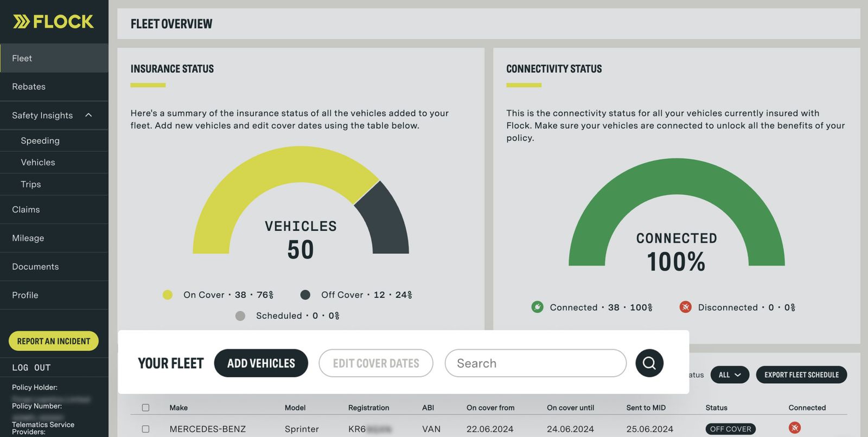Click the 24.06.2024 cover end date

570,429
